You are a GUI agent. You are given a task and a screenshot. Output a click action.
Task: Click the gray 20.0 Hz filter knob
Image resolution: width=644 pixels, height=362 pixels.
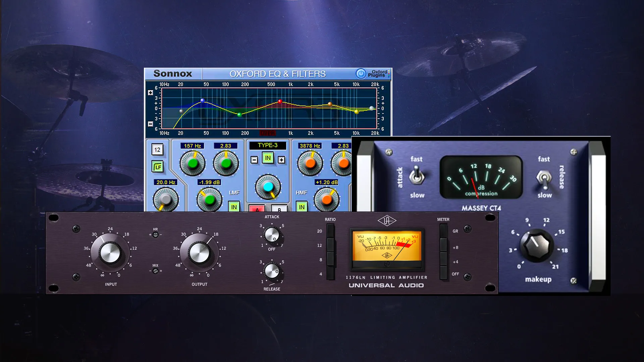(166, 200)
